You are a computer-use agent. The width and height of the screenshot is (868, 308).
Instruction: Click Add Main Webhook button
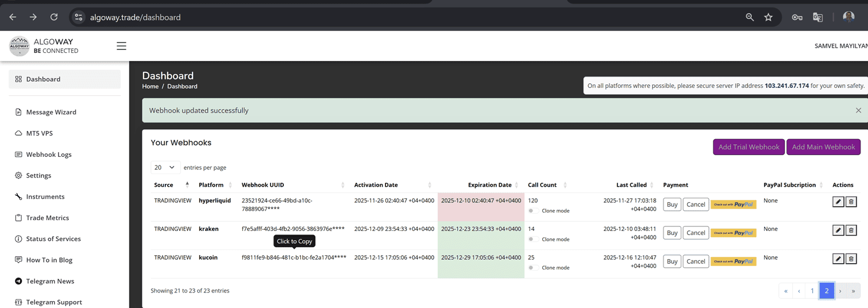pos(823,147)
